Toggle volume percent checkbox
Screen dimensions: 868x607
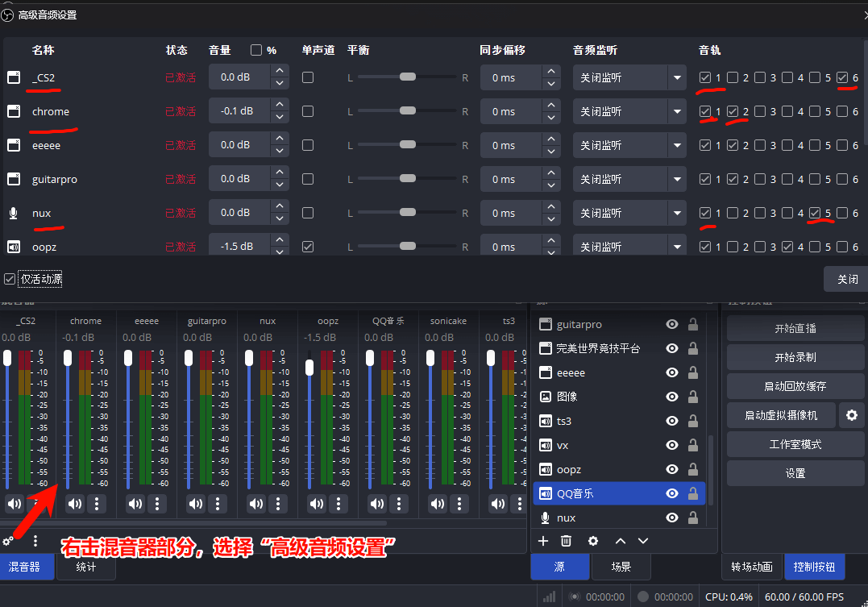(256, 51)
